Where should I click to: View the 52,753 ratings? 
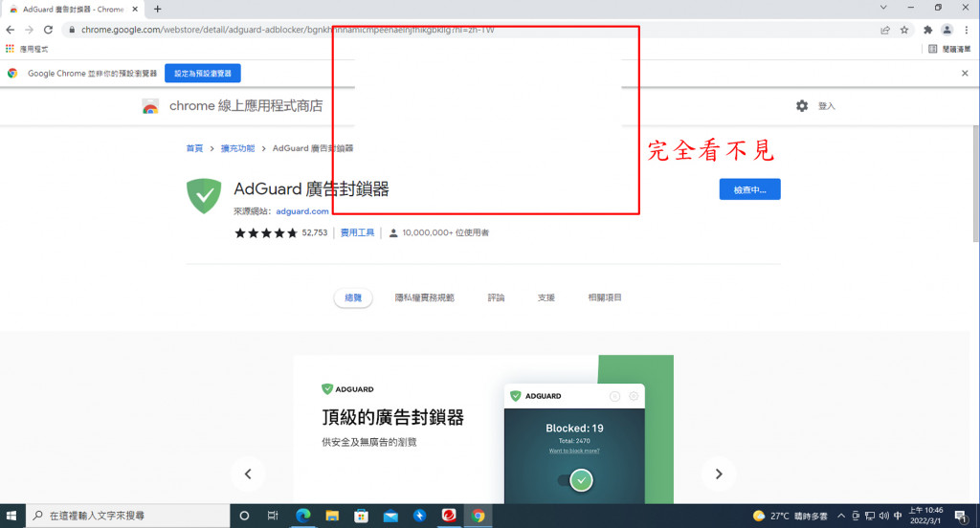(314, 232)
